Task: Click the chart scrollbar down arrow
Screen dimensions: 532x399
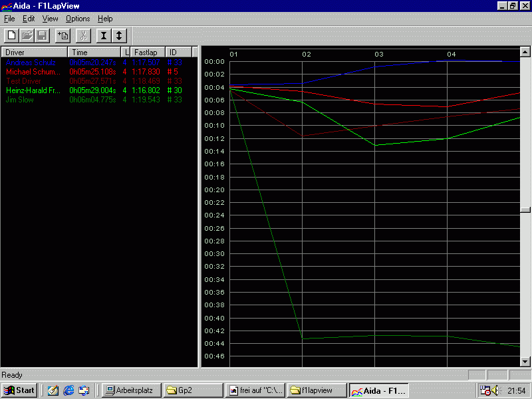Action: click(525, 361)
